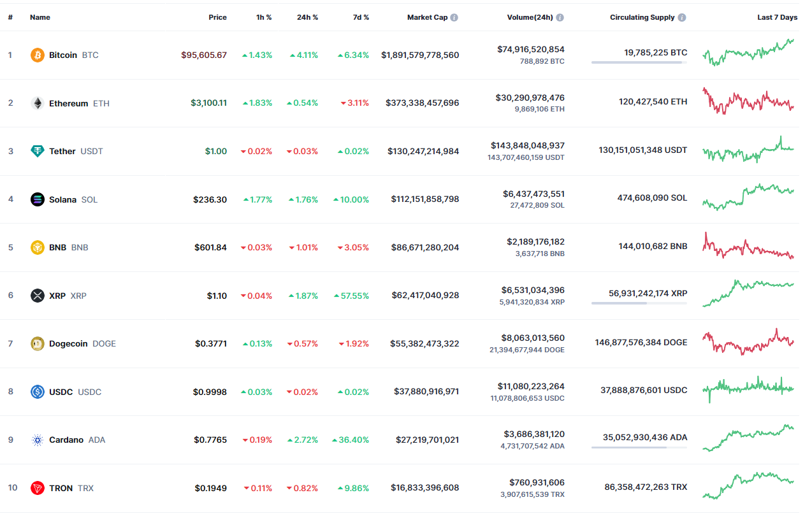
Task: Click the TRON logo icon
Action: click(38, 489)
